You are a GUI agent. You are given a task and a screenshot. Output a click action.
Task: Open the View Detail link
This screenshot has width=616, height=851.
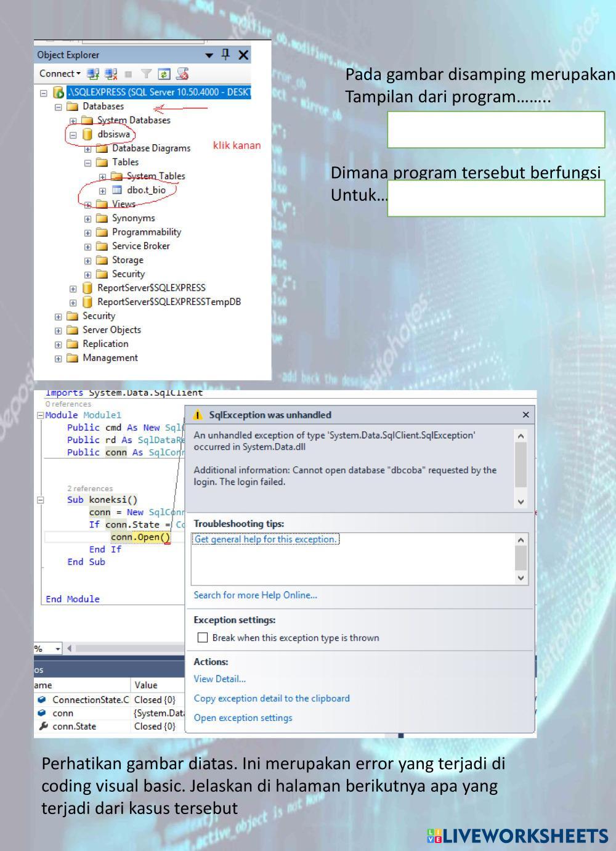(x=219, y=679)
